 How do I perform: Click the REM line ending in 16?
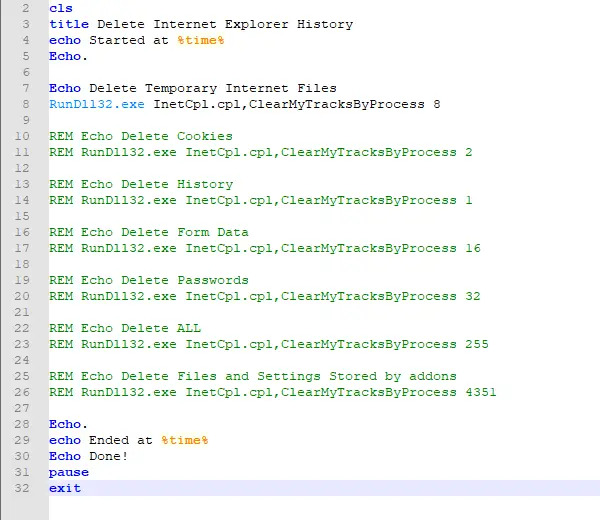tap(265, 248)
